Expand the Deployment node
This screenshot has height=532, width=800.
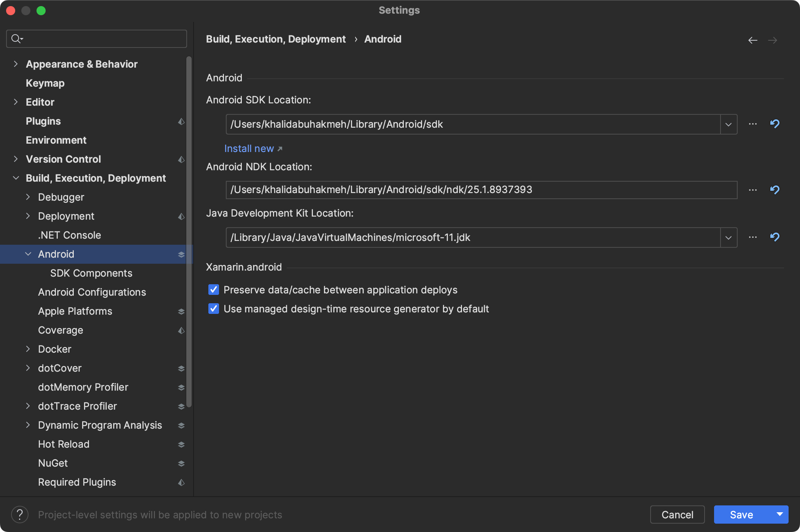point(28,216)
